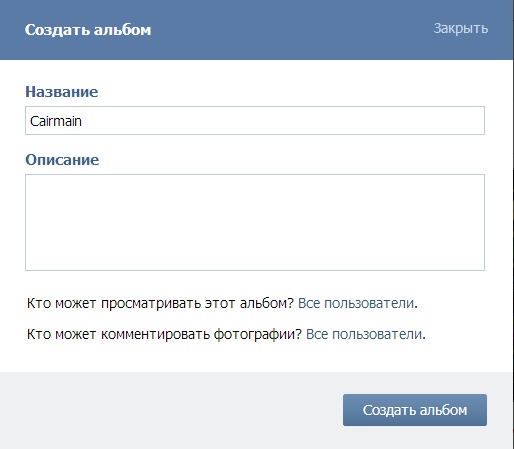Click the dialog title Создать альбом in the header
Viewport: 514px width, 449px height.
click(88, 30)
